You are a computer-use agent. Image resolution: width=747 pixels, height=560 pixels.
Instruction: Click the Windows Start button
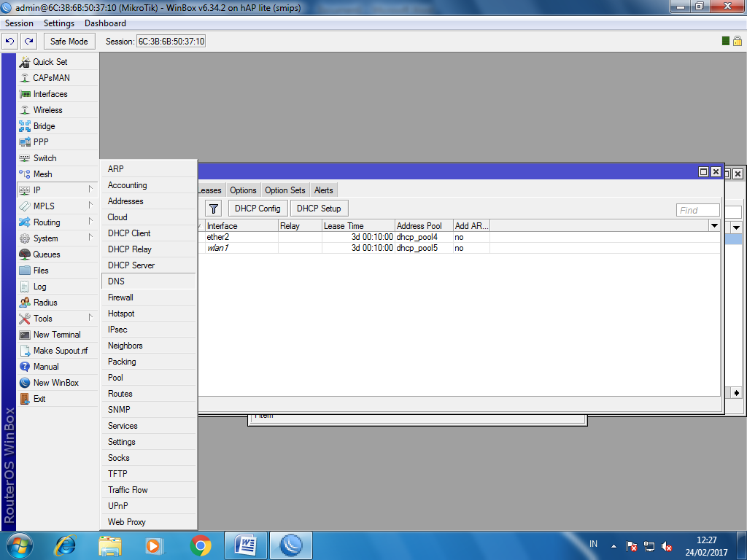[x=20, y=545]
